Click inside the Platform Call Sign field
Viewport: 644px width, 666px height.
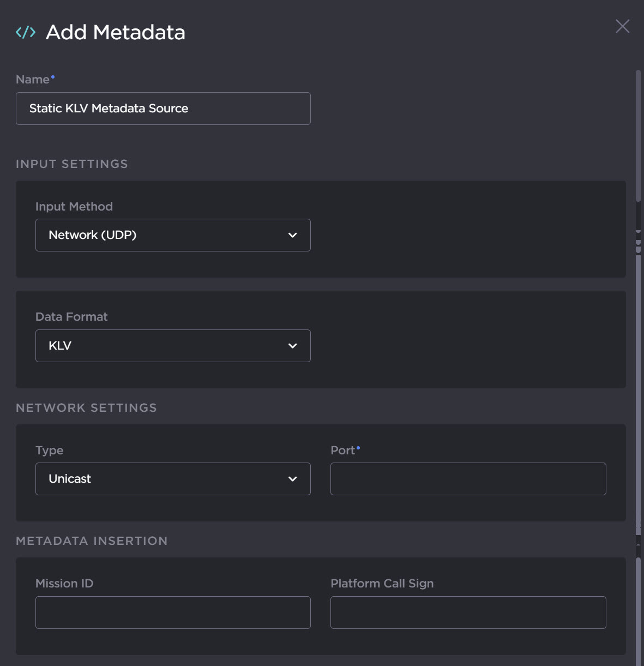pyautogui.click(x=467, y=612)
